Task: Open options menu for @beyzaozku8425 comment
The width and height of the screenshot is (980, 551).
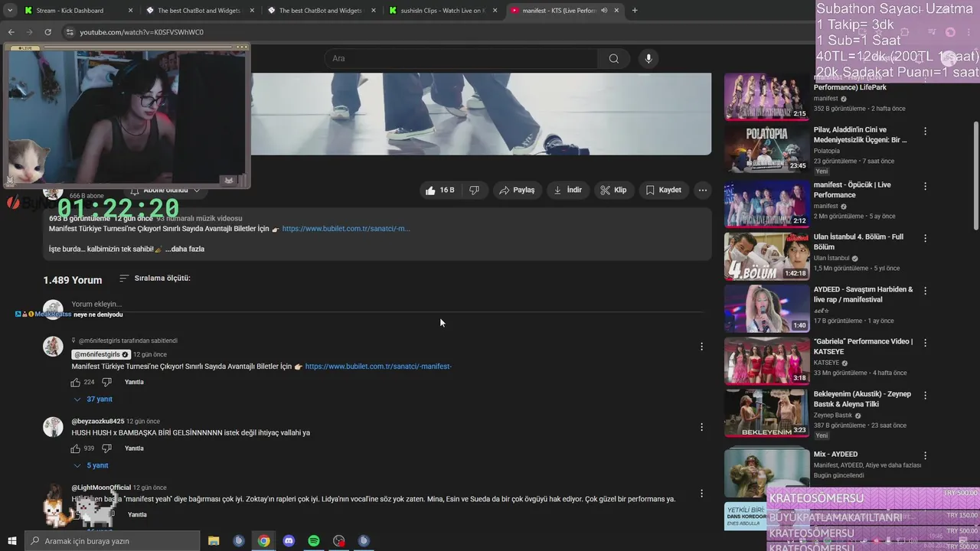Action: click(701, 427)
